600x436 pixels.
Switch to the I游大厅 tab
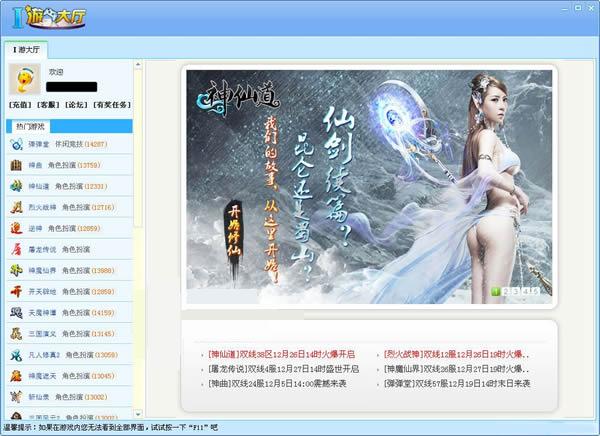[26, 50]
